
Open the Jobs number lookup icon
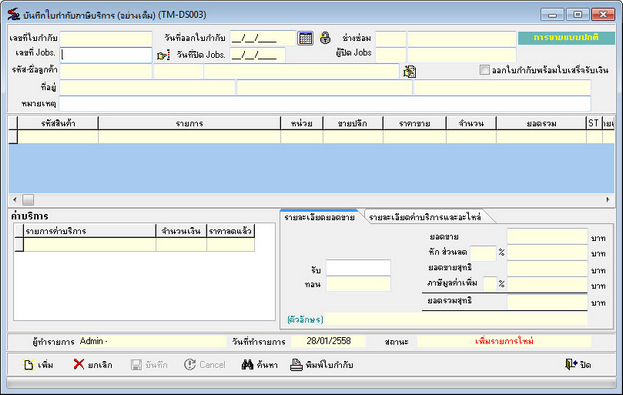(163, 55)
